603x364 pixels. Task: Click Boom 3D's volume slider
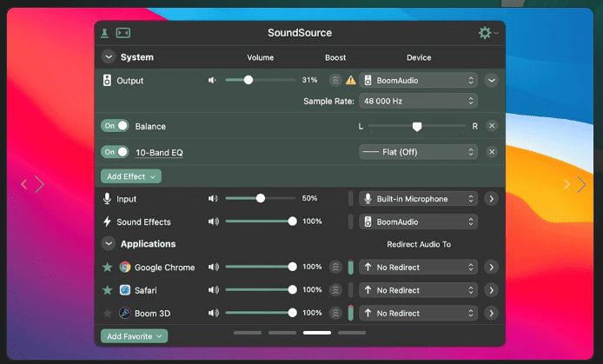[262, 313]
